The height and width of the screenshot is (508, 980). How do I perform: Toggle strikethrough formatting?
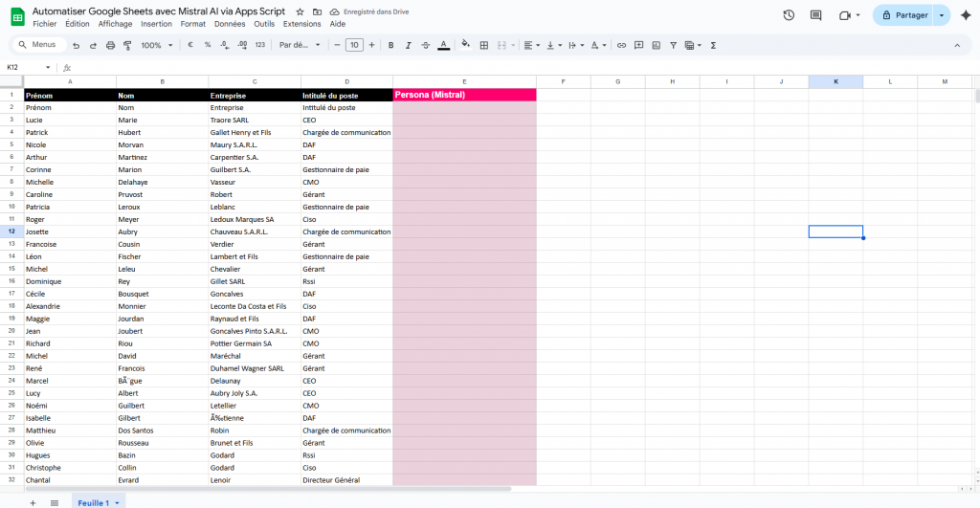click(x=425, y=45)
